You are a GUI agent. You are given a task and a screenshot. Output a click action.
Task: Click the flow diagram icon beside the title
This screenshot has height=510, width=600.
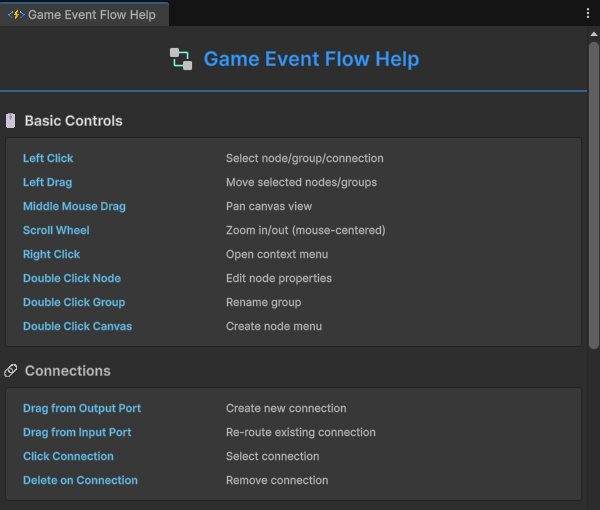pyautogui.click(x=181, y=59)
